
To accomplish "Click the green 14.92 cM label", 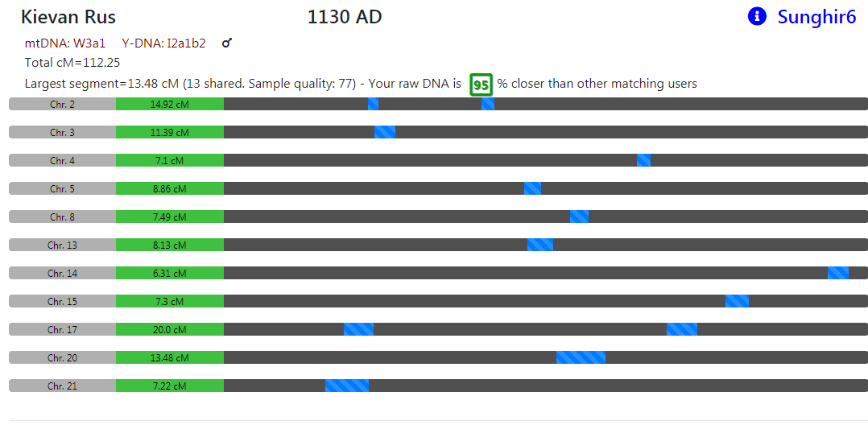I will (169, 104).
